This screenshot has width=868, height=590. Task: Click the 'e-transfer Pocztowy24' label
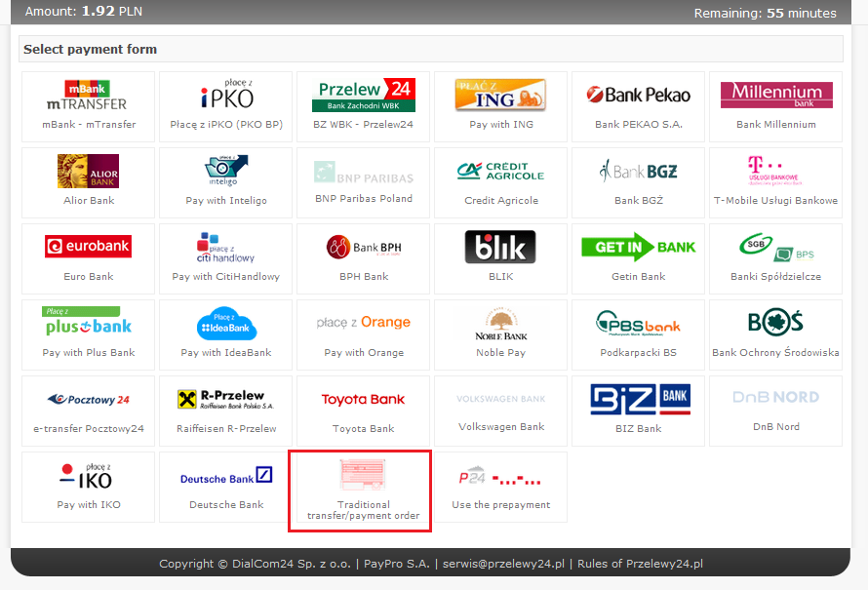click(x=89, y=428)
